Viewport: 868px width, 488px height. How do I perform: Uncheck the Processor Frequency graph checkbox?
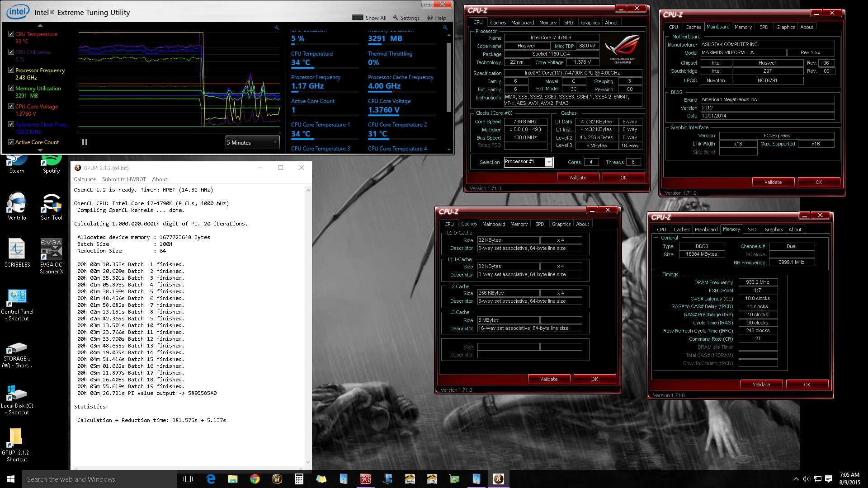(x=11, y=70)
